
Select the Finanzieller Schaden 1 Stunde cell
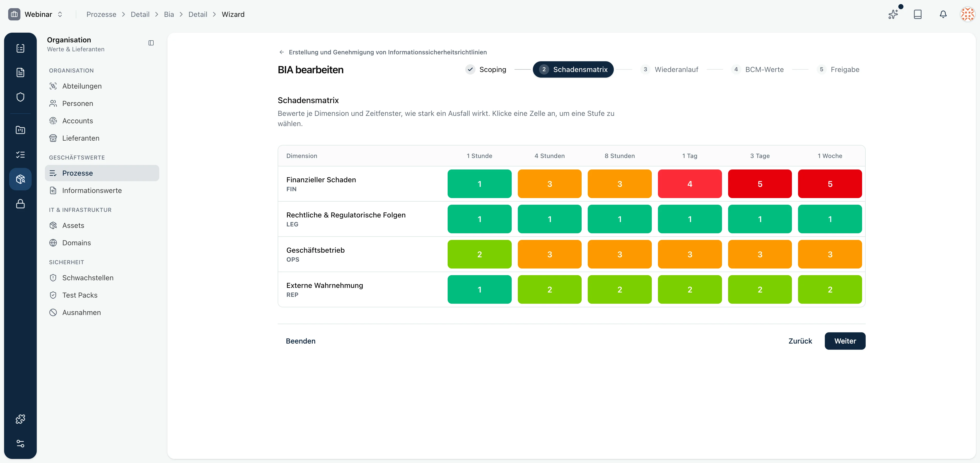(479, 184)
